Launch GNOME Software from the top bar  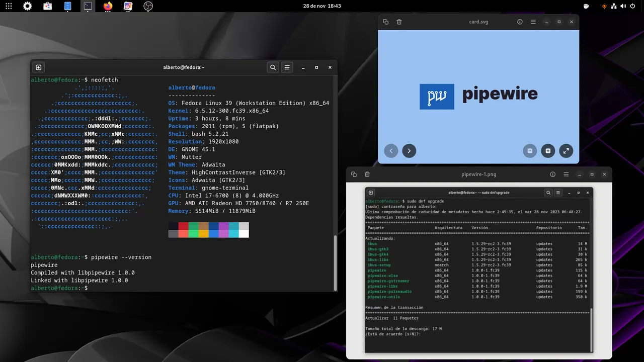point(47,6)
